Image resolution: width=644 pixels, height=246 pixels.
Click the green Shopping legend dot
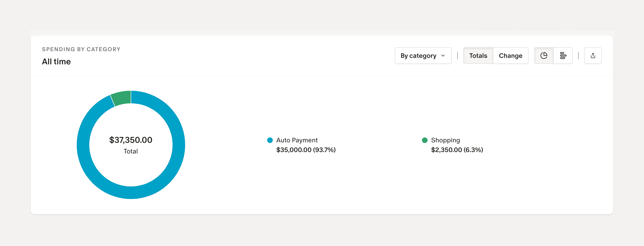425,140
